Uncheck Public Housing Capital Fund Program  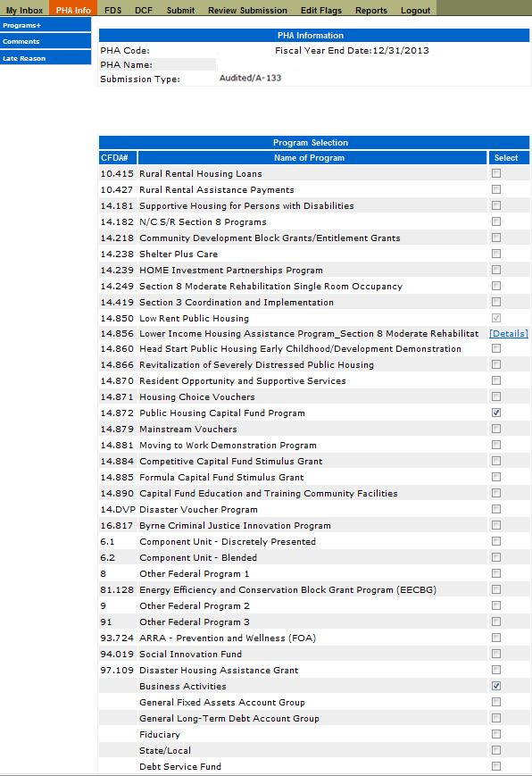[x=496, y=413]
